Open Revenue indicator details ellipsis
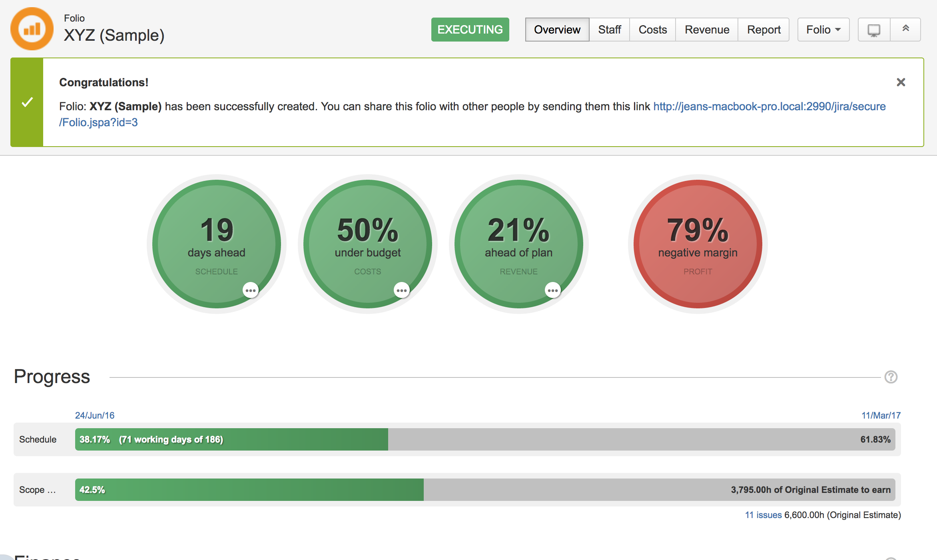 point(552,290)
